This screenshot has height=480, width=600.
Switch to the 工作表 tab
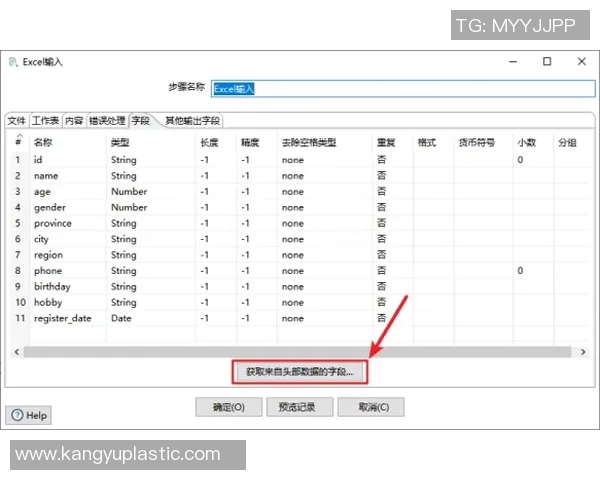coord(45,121)
